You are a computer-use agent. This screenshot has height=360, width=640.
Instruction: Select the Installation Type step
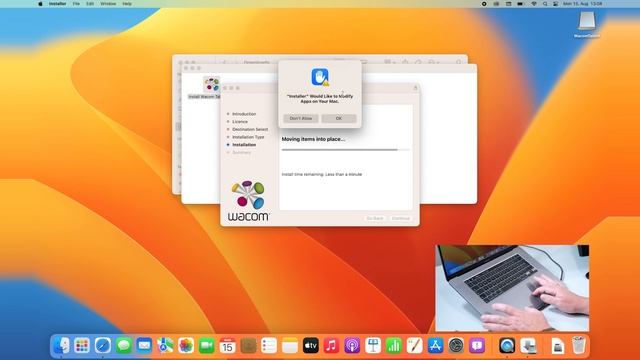tap(248, 137)
